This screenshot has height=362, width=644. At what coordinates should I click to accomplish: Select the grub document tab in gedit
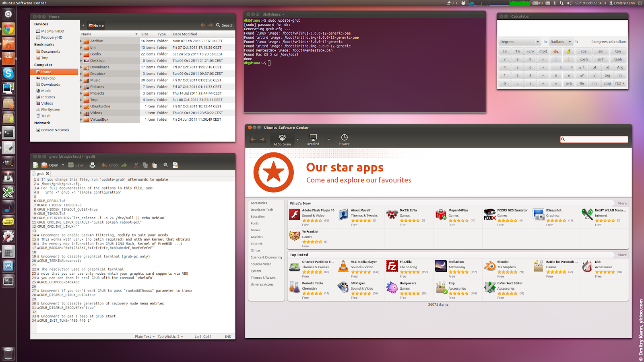40,174
